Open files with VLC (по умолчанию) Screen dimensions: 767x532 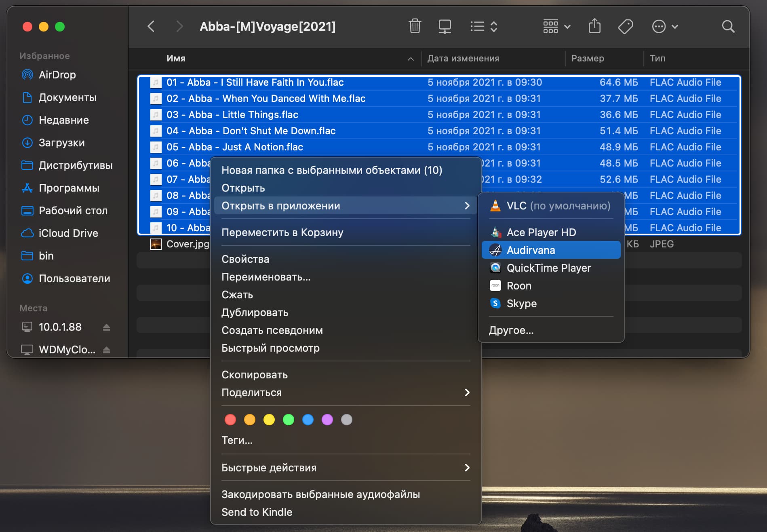coord(551,206)
